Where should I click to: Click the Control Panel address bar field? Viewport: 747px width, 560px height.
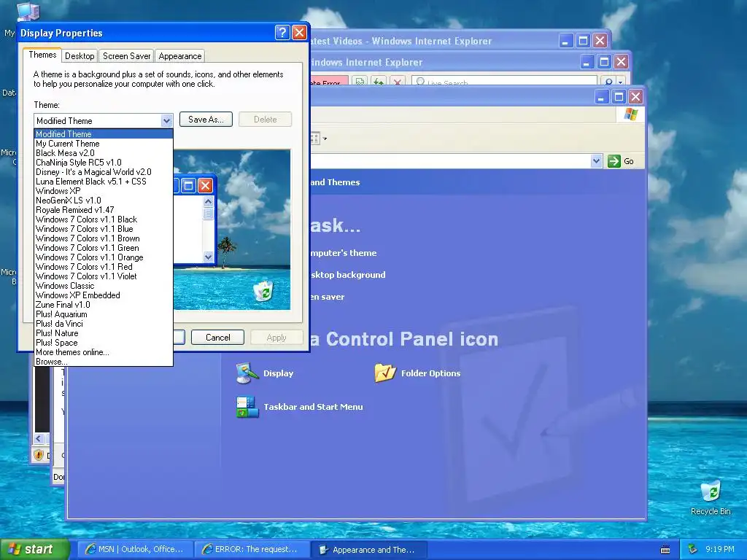pyautogui.click(x=450, y=161)
